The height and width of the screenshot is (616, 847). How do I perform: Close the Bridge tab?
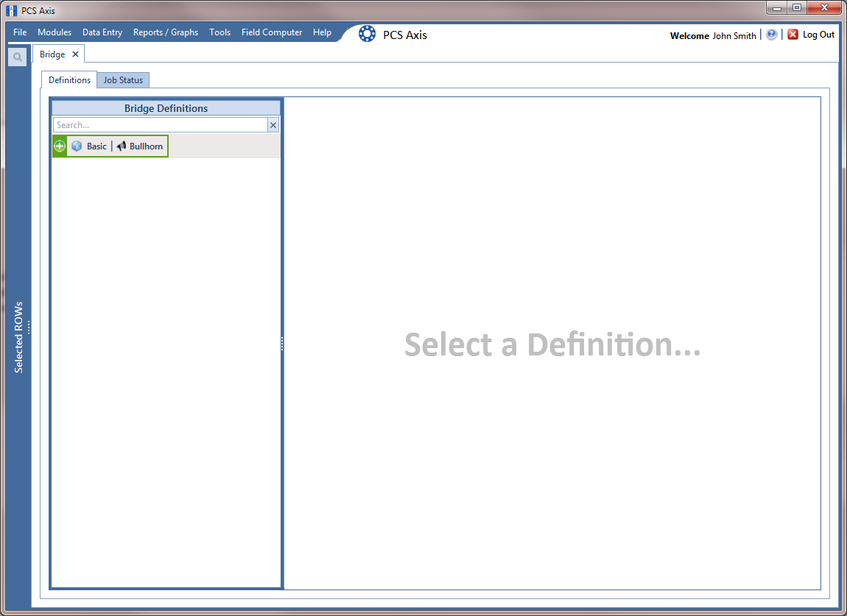76,54
